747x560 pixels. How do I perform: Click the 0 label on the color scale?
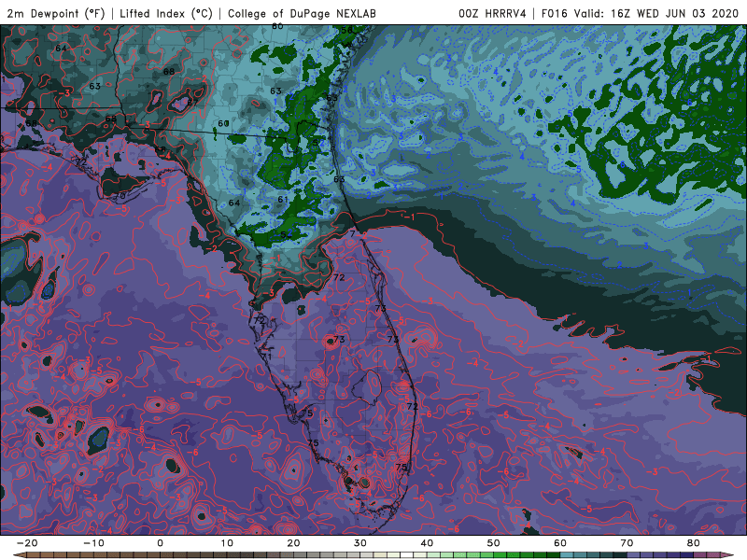click(x=160, y=543)
